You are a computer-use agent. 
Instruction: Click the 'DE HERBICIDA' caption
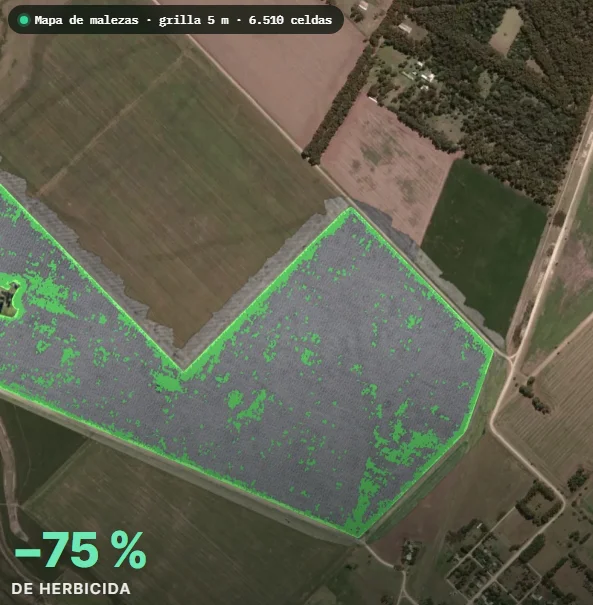tap(71, 589)
